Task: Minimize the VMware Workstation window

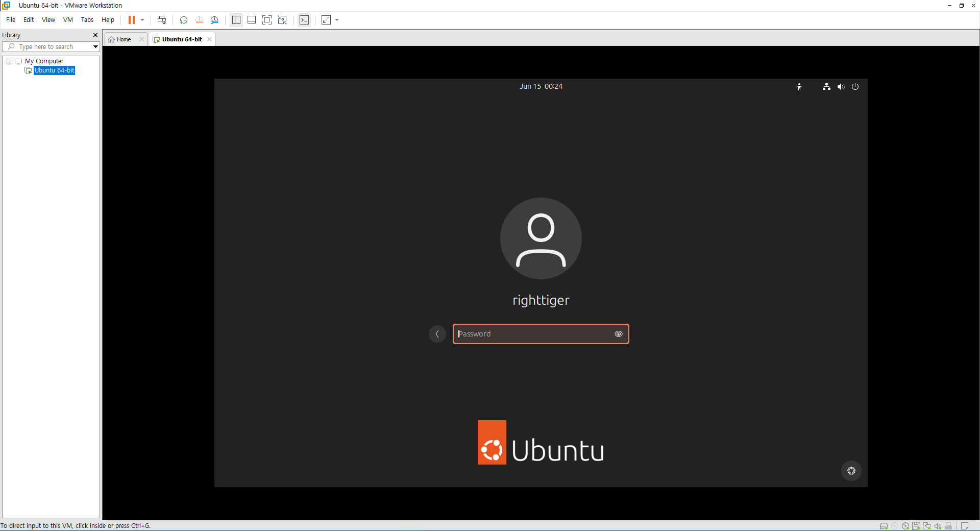Action: pos(949,5)
